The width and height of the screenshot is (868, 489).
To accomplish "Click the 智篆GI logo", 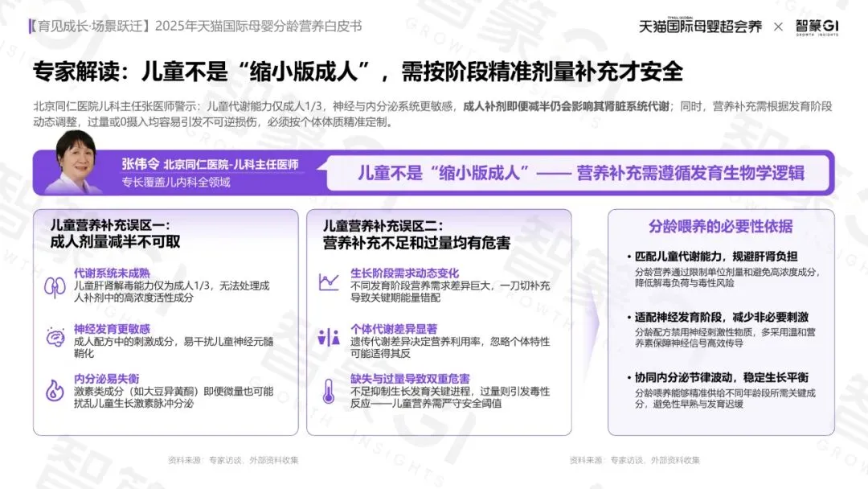I will (x=817, y=27).
